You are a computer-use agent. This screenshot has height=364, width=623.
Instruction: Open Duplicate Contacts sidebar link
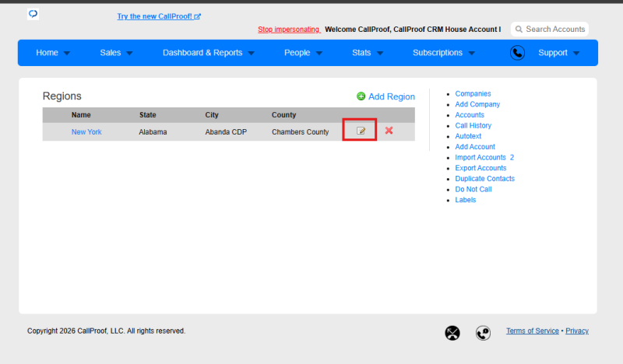coord(484,179)
